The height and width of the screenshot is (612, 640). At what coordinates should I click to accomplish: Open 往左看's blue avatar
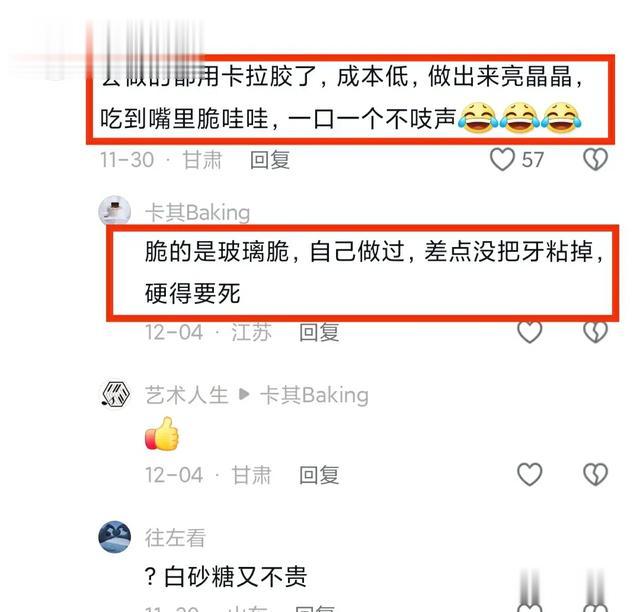click(115, 537)
